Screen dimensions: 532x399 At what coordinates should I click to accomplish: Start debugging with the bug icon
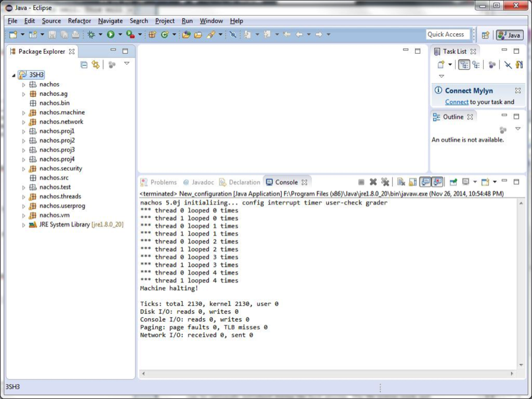pos(91,34)
